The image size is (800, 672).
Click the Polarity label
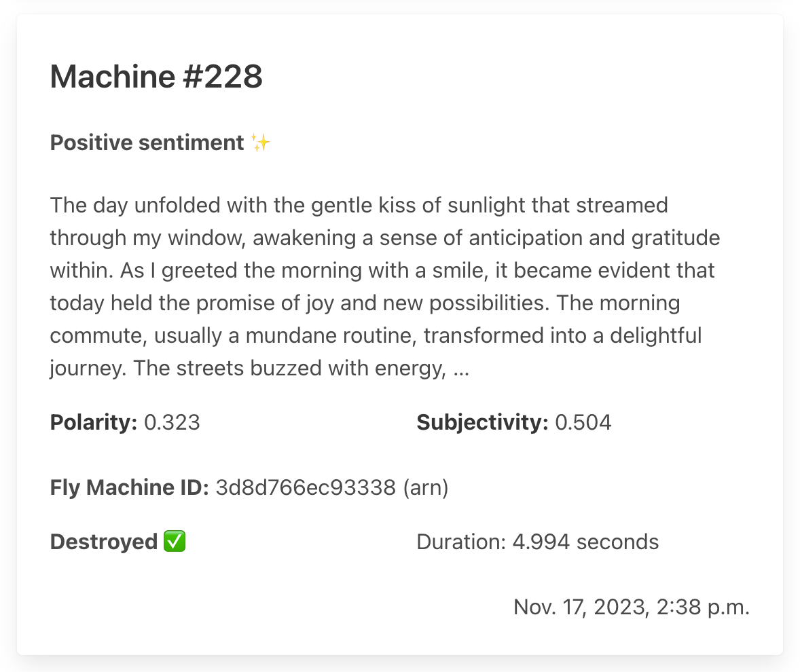click(x=94, y=423)
